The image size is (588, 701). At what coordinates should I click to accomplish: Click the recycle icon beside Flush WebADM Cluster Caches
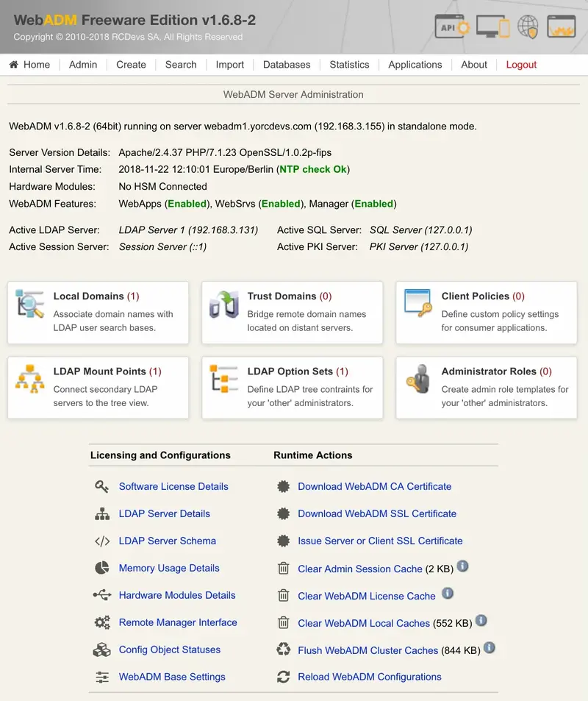(x=283, y=649)
